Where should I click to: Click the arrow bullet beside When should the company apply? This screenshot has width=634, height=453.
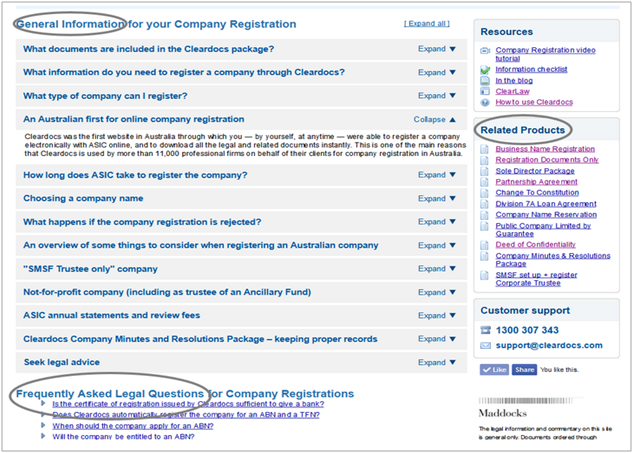click(x=43, y=425)
